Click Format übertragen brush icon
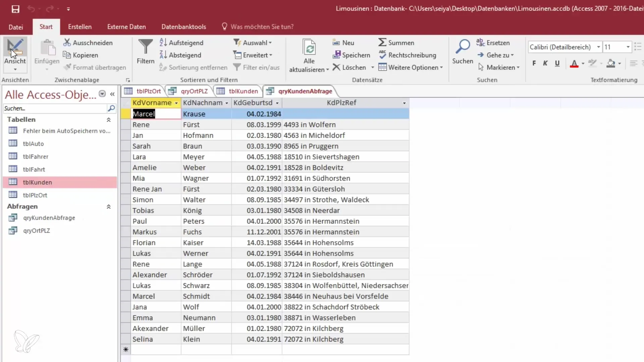The width and height of the screenshot is (644, 362). coord(67,67)
